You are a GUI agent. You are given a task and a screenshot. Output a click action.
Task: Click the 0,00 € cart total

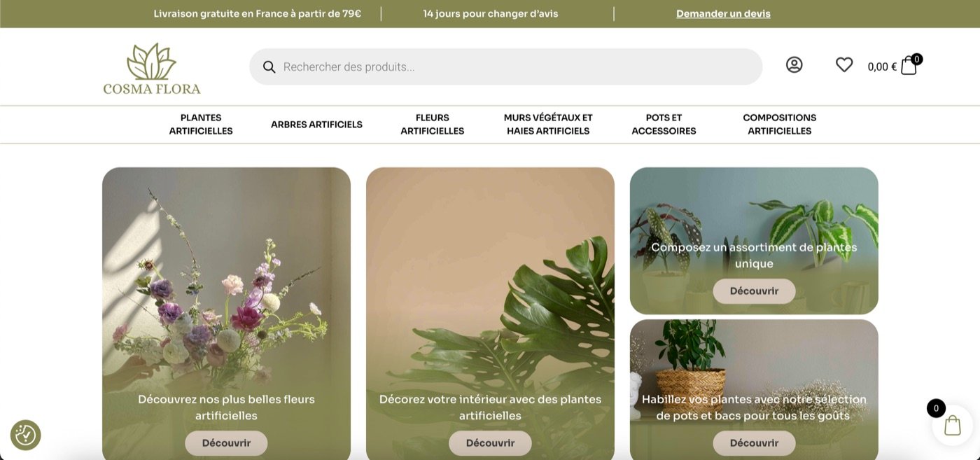point(882,67)
